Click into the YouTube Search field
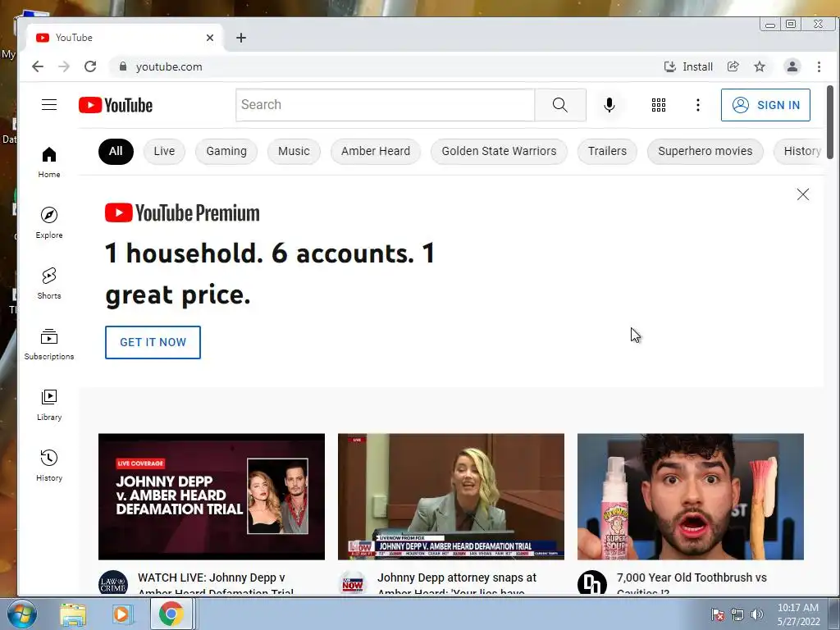The height and width of the screenshot is (630, 840). pyautogui.click(x=386, y=105)
